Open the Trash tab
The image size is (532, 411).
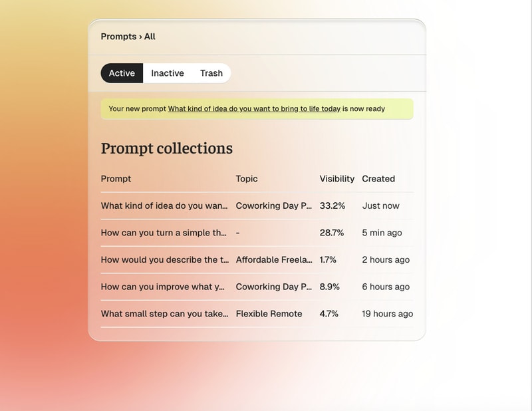click(x=211, y=73)
